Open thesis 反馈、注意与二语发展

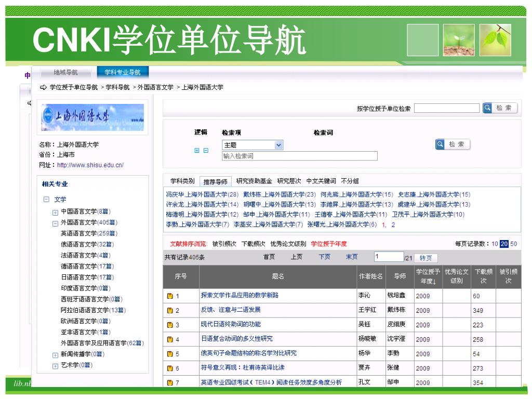point(231,310)
